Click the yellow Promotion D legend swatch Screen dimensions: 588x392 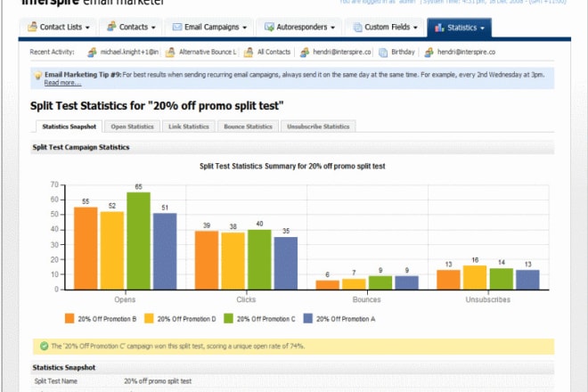[149, 318]
